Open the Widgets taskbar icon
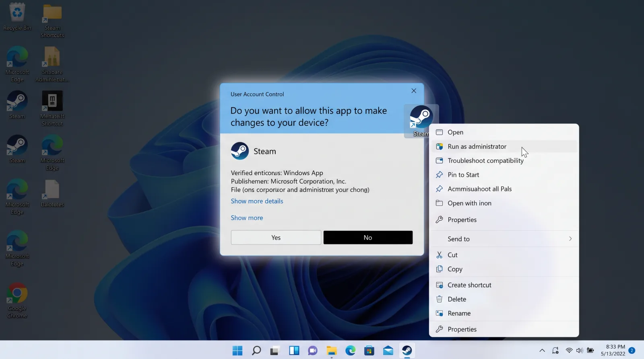 (294, 351)
